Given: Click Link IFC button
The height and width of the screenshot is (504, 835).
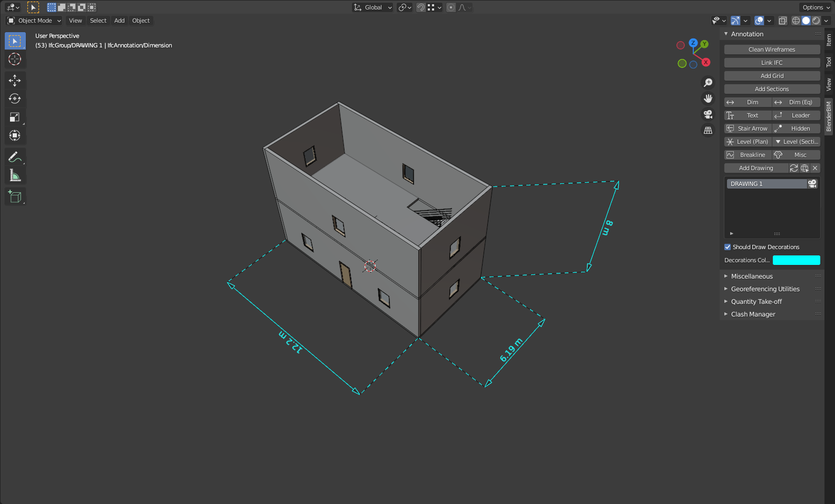Looking at the screenshot, I should pos(772,63).
